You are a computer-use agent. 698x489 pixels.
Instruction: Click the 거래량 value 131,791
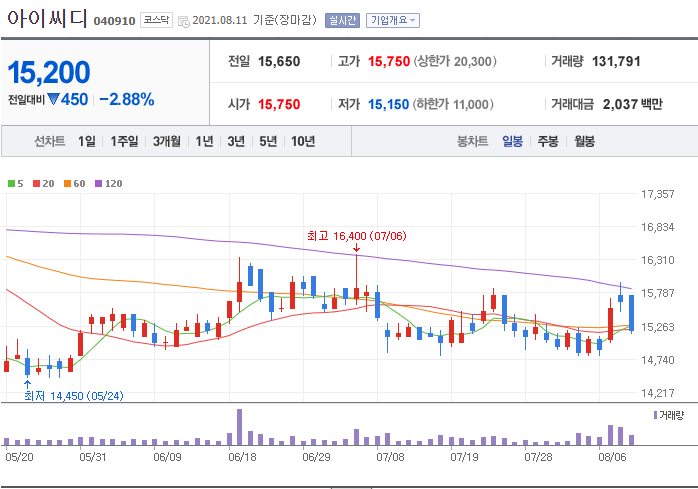click(x=616, y=61)
